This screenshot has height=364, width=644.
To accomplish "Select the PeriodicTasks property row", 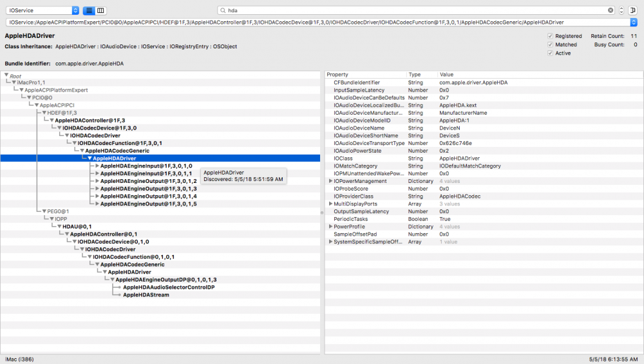I will point(484,219).
